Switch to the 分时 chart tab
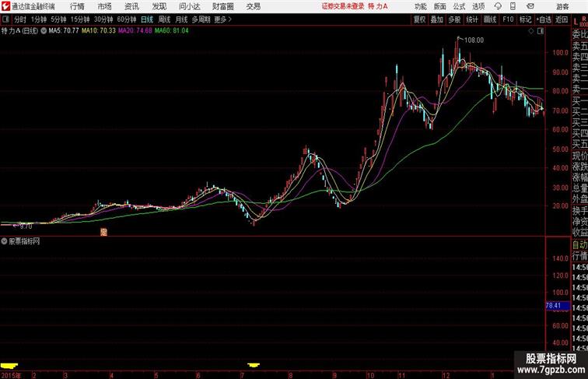Viewport: 588px width, 379px height. [x=20, y=19]
